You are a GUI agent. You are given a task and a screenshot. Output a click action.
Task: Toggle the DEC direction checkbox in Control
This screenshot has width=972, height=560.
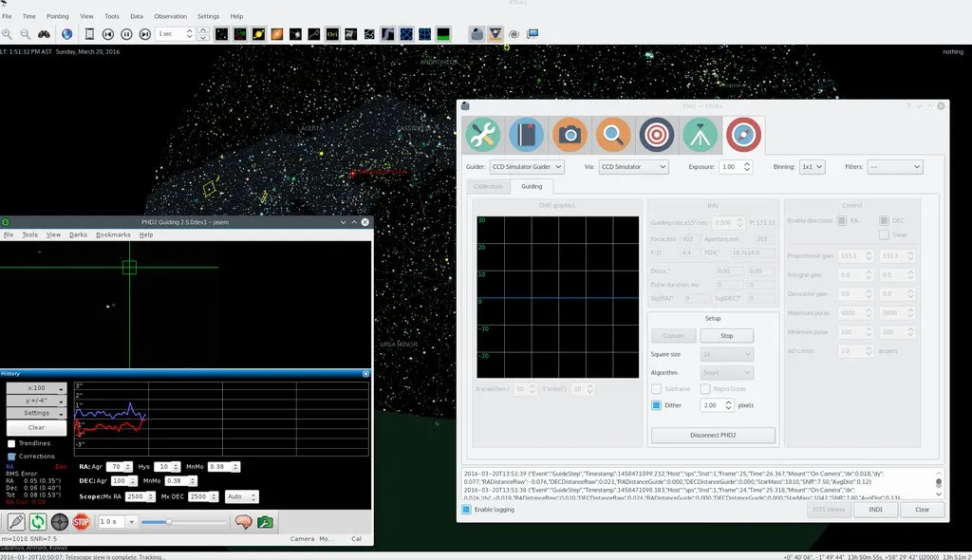click(884, 221)
